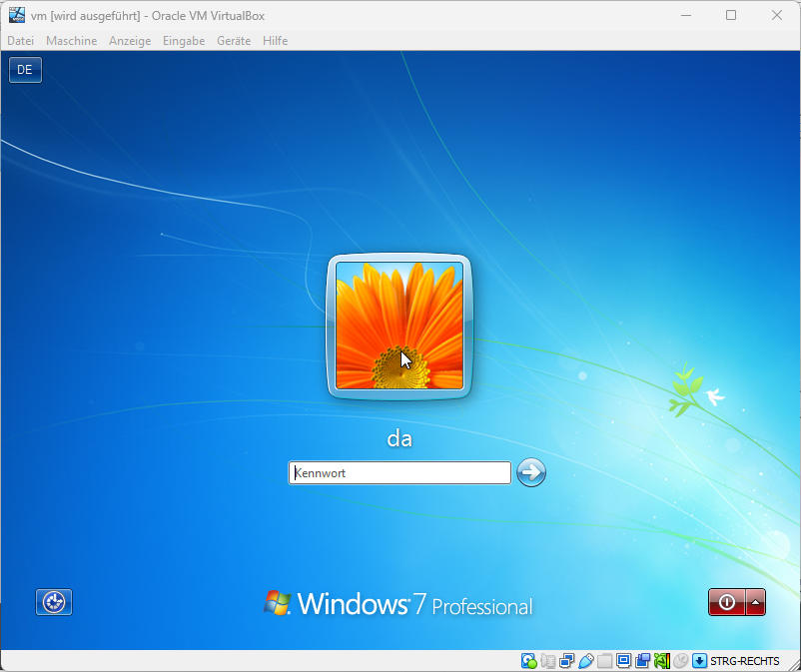Open the Maschine menu
Image resolution: width=801 pixels, height=672 pixels.
(x=72, y=41)
